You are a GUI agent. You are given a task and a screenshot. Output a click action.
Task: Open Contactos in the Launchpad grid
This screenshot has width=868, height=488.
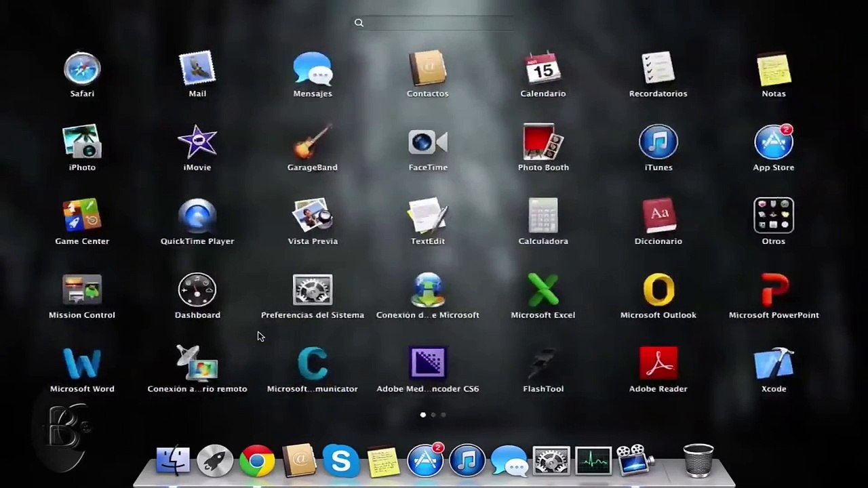point(428,69)
